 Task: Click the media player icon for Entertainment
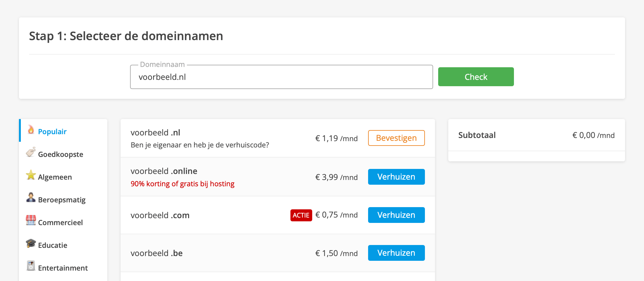coord(31,266)
